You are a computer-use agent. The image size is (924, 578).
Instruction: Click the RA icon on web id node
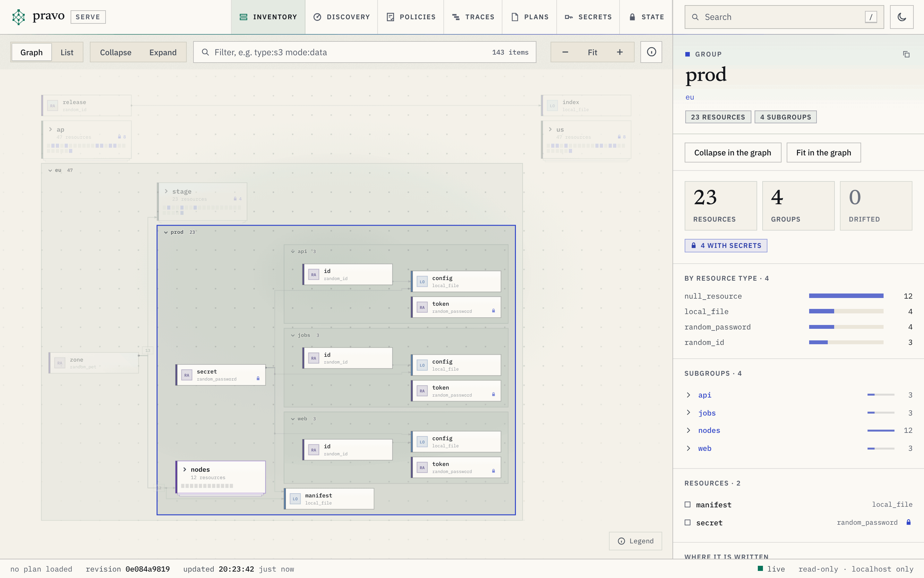[313, 450]
